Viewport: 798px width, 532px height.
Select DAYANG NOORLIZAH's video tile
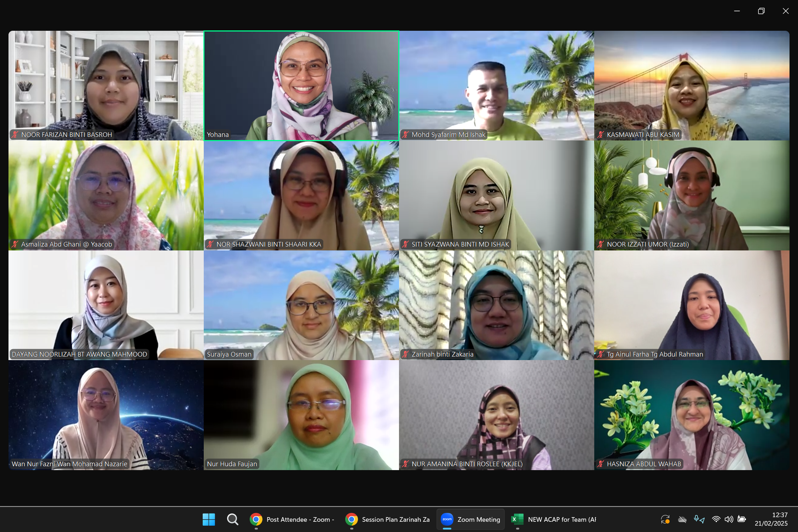[106, 305]
